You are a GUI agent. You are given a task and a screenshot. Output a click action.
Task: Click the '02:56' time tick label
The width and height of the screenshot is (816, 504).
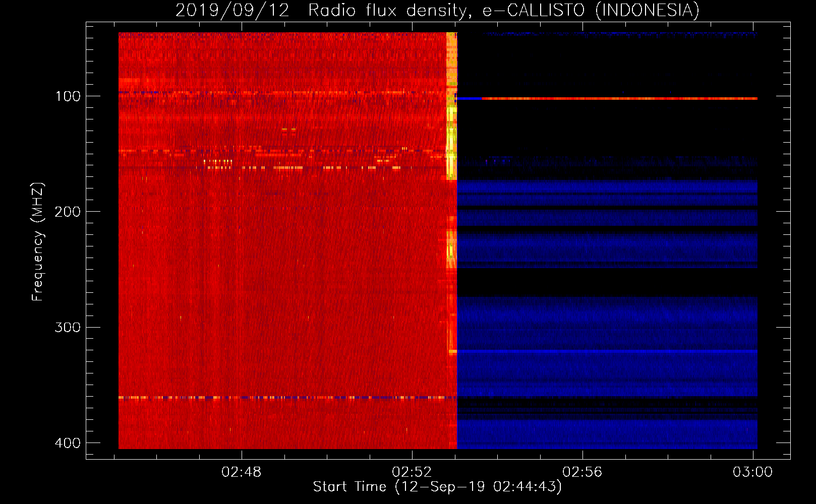582,472
